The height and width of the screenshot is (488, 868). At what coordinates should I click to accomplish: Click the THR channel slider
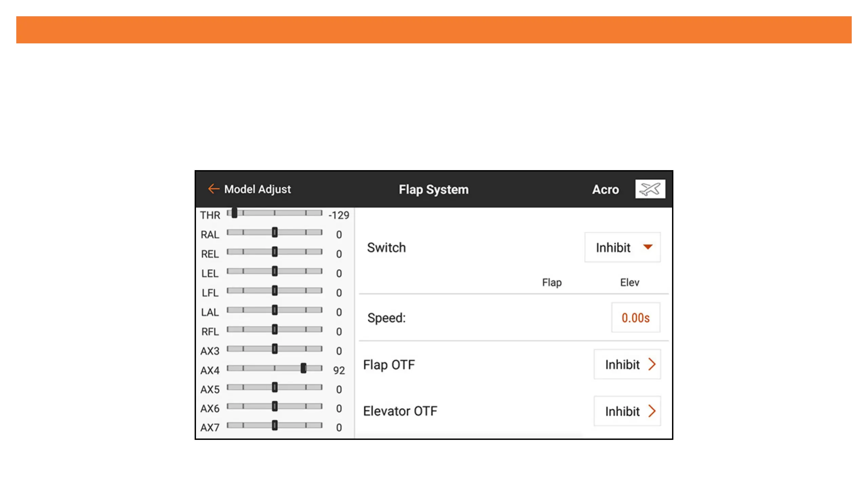click(275, 213)
